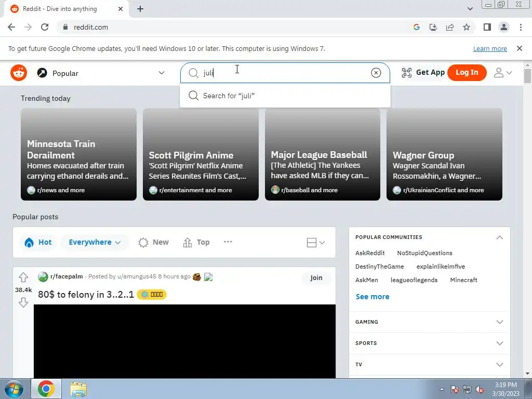The width and height of the screenshot is (532, 399).
Task: Expand the TV section
Action: (x=429, y=365)
